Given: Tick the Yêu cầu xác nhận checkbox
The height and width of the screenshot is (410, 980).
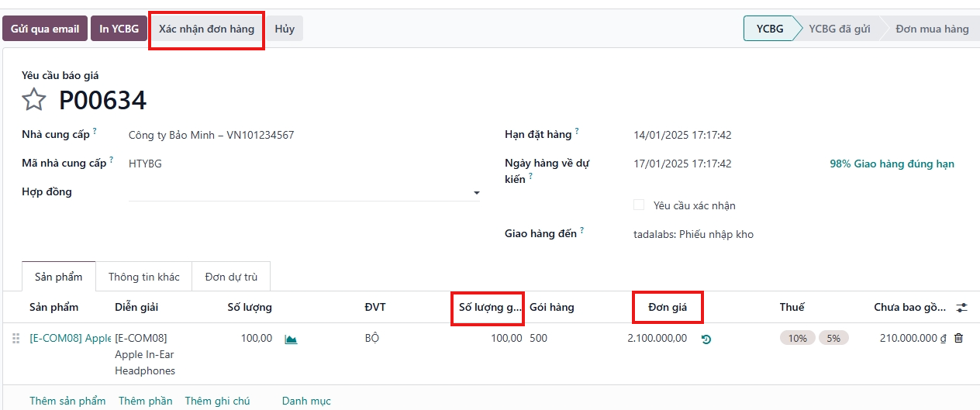Looking at the screenshot, I should (x=639, y=205).
